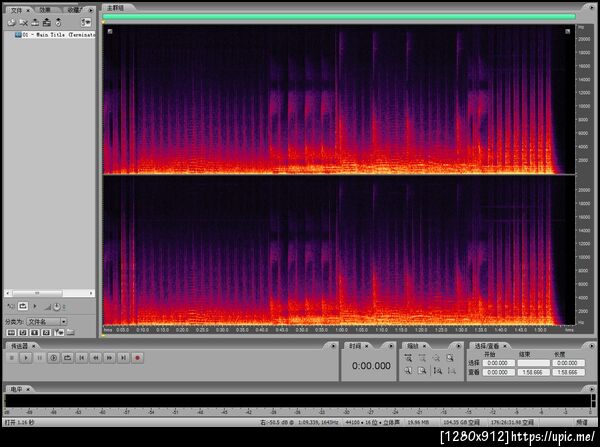Click the black level meter bar

pyautogui.click(x=298, y=401)
